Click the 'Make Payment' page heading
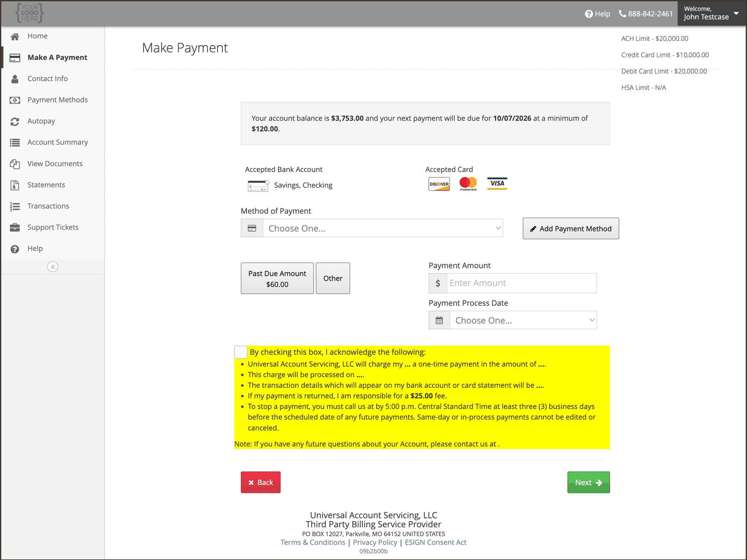 pyautogui.click(x=185, y=48)
